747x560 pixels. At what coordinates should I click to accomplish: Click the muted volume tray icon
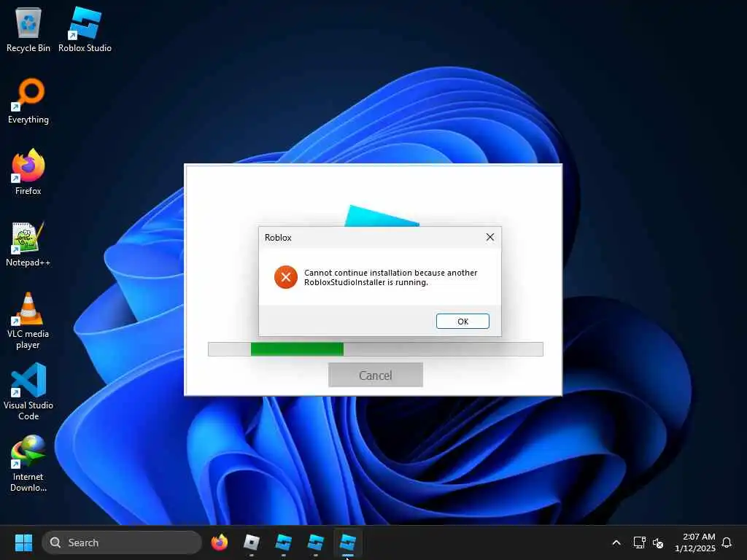point(658,542)
